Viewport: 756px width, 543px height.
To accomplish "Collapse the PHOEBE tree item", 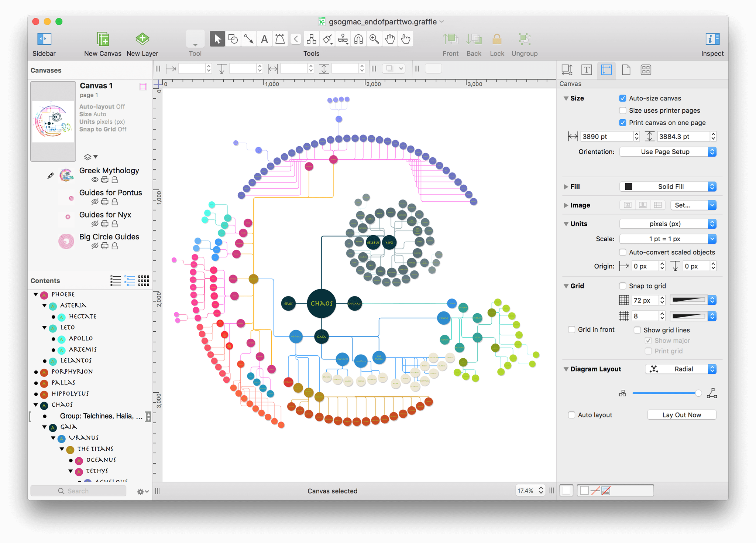I will tap(36, 294).
